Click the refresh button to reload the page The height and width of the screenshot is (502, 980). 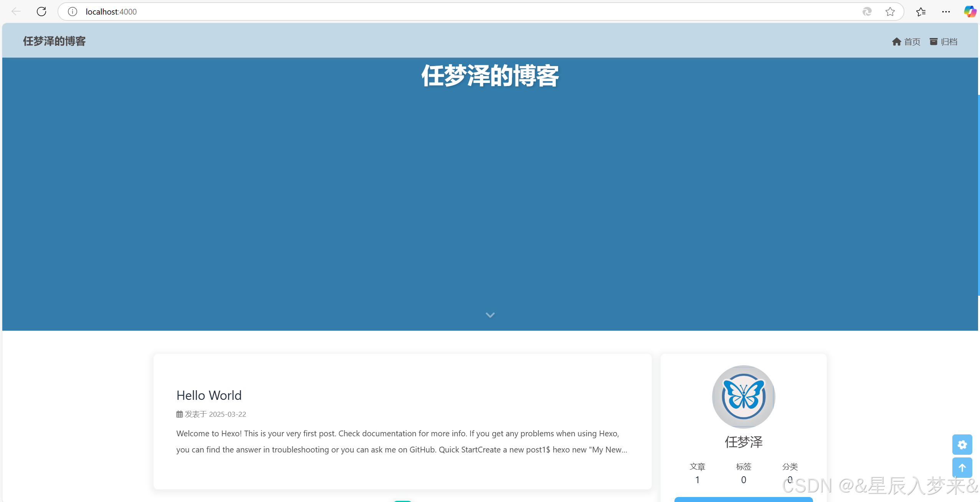click(41, 11)
